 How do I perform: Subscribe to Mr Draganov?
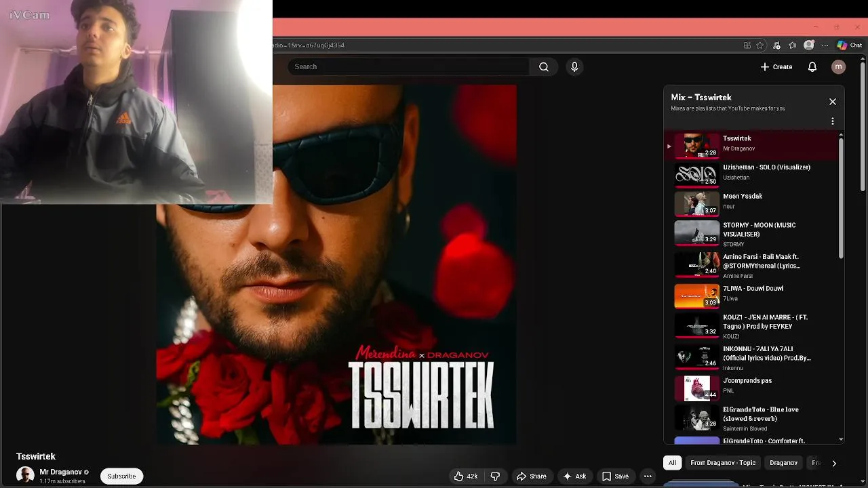pos(121,476)
